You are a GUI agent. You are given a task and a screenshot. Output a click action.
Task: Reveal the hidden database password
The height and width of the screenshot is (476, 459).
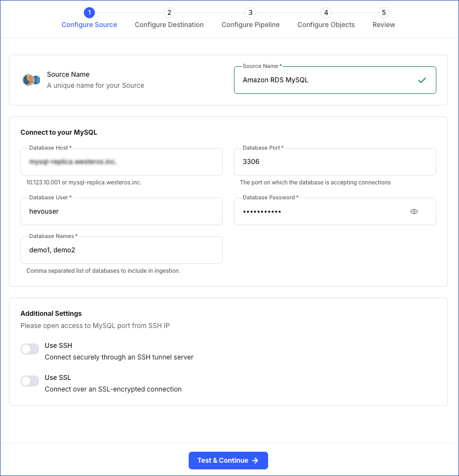click(x=414, y=211)
